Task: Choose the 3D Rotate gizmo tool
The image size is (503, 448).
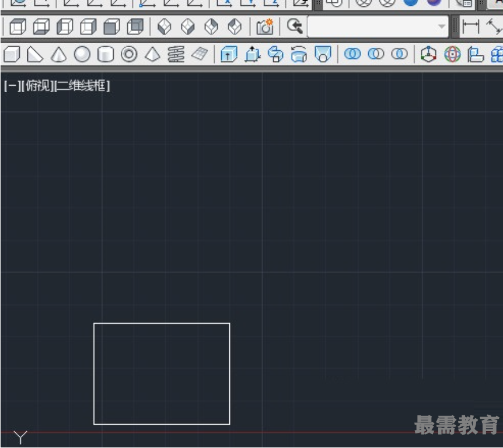Action: point(452,54)
